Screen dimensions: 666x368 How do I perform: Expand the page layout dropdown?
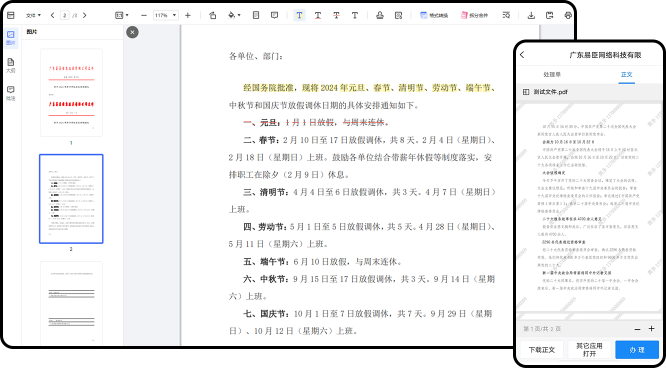(121, 15)
